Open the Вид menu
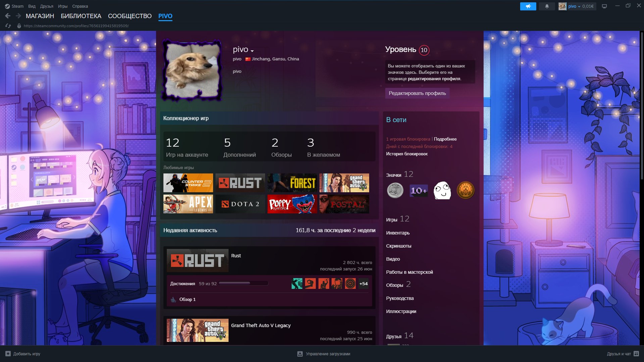This screenshot has width=644, height=362. coord(32,6)
